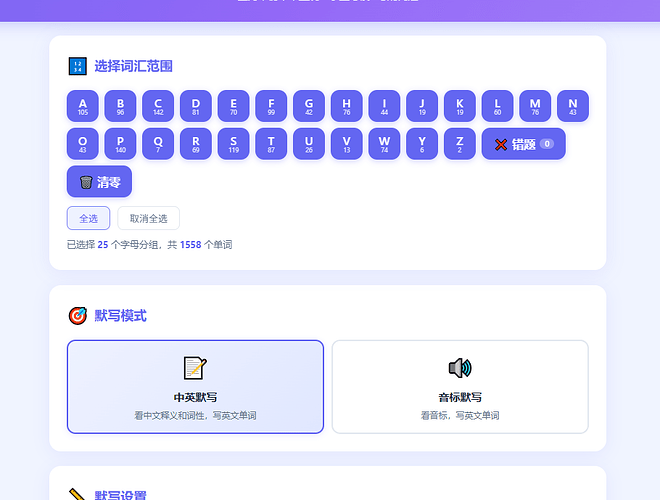Viewport: 660px width, 500px height.
Task: Click the 错题 wrong-answers count badge
Action: click(x=546, y=144)
